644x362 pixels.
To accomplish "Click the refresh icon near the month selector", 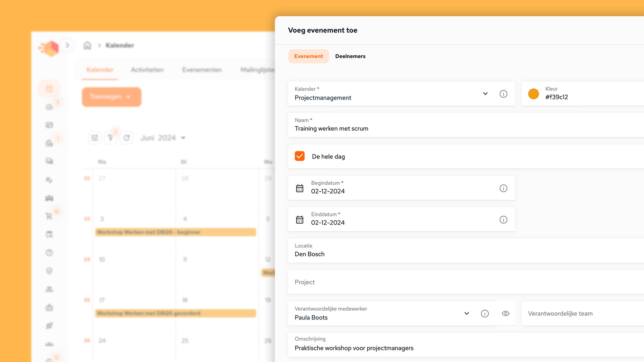I will tap(127, 137).
